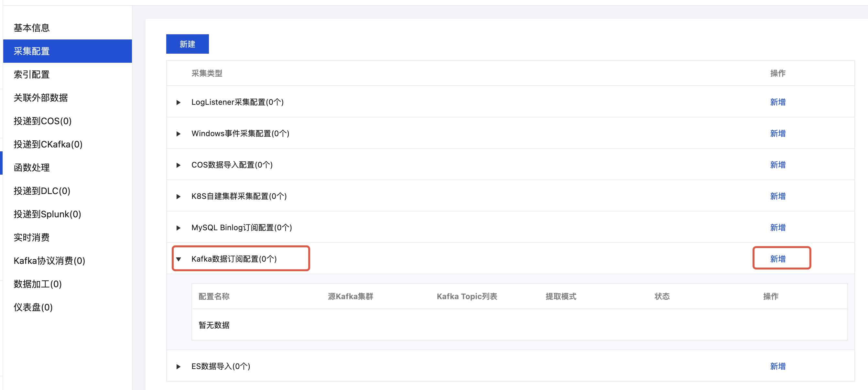Go to 投递到COS(0) in sidebar
Viewport: 868px width, 390px height.
(x=42, y=121)
